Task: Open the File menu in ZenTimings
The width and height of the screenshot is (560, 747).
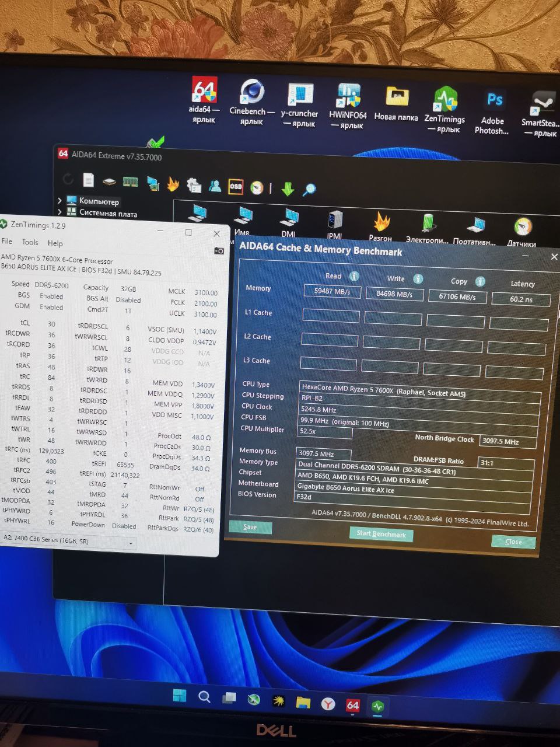Action: pos(7,241)
